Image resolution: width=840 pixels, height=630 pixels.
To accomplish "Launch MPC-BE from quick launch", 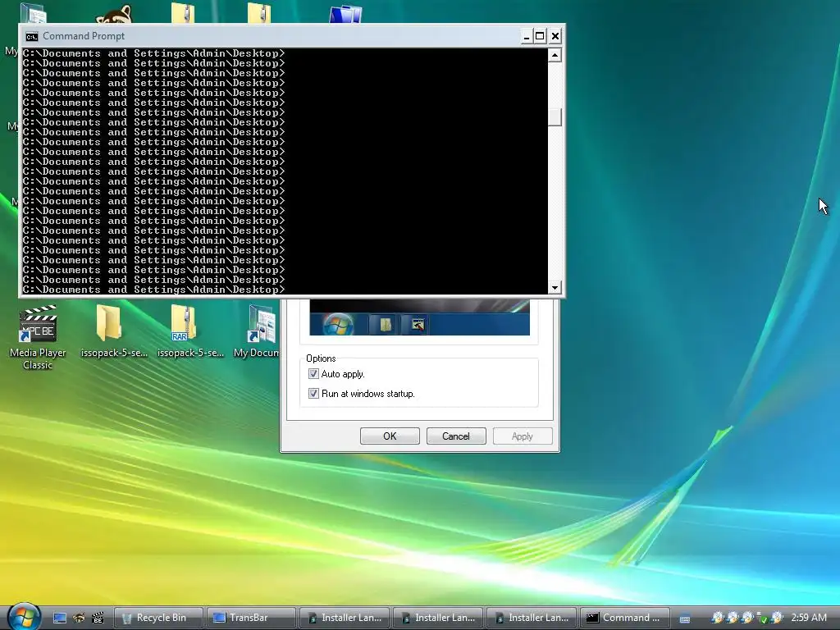I will pos(98,619).
